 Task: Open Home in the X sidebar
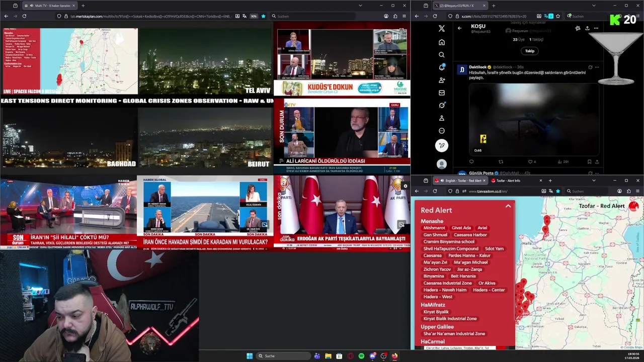441,42
